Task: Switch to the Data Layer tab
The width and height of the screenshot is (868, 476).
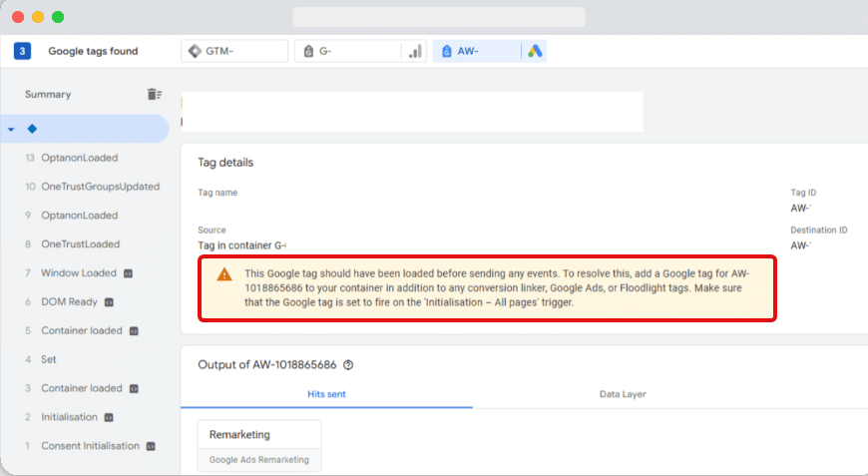Action: [623, 394]
